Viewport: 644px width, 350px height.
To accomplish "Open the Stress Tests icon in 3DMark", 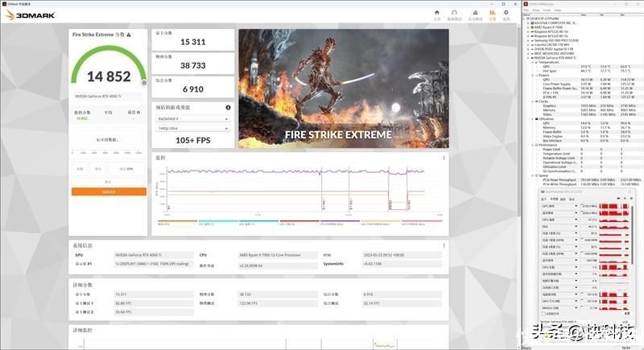I will [x=475, y=13].
